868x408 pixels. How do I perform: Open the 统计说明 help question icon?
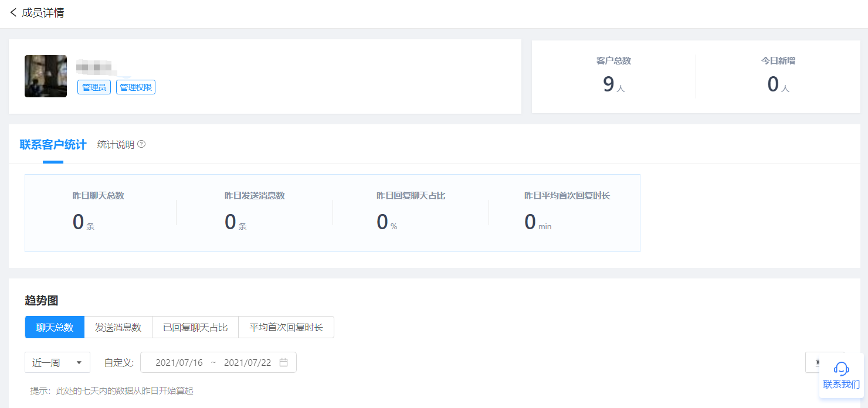pyautogui.click(x=141, y=144)
